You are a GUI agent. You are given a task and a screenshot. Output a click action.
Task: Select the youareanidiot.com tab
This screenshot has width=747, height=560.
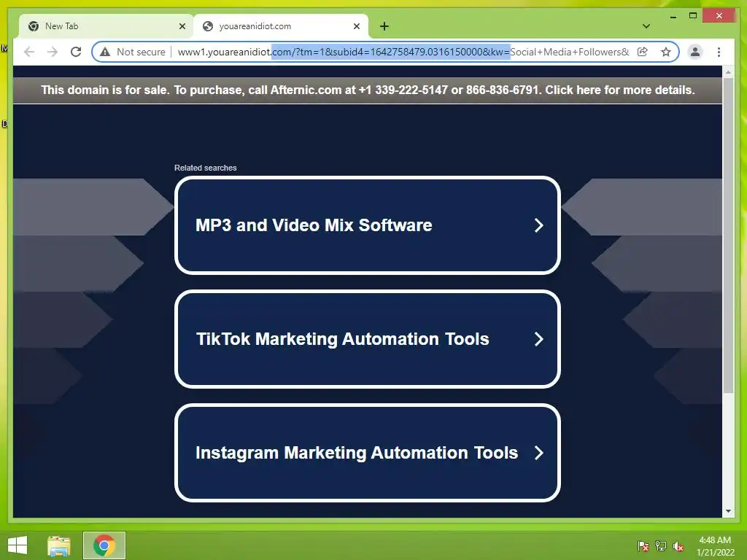point(281,26)
